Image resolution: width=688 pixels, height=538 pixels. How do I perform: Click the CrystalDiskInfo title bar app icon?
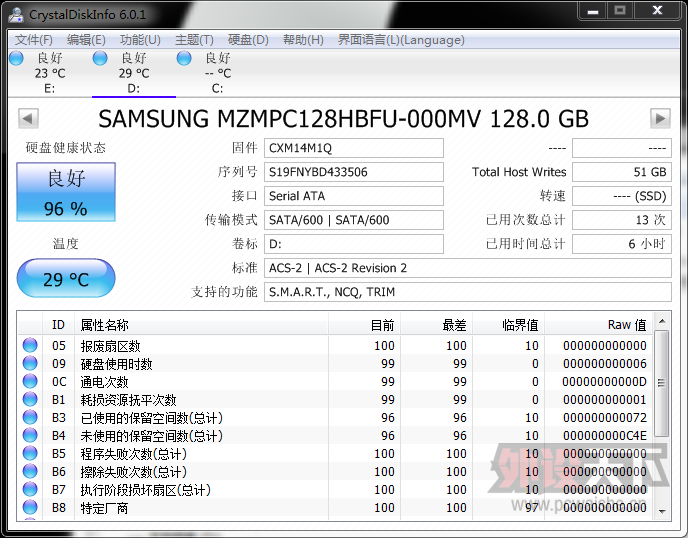pyautogui.click(x=16, y=14)
